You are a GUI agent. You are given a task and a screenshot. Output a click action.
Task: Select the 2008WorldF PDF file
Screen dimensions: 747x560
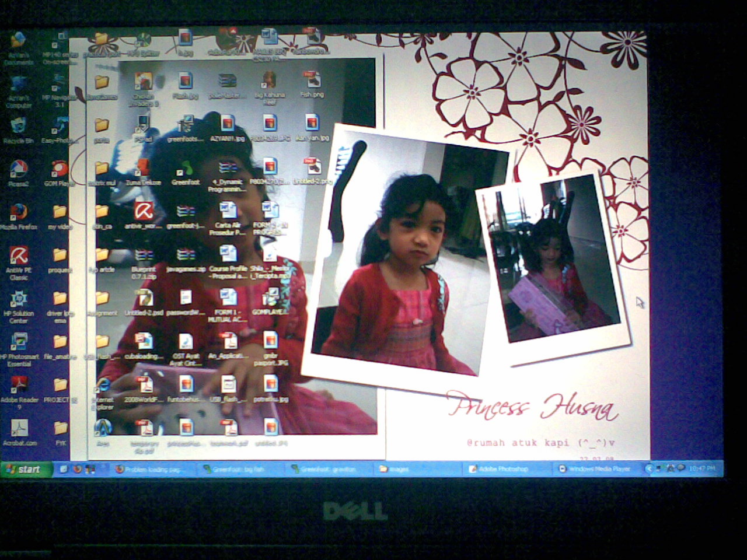(144, 390)
